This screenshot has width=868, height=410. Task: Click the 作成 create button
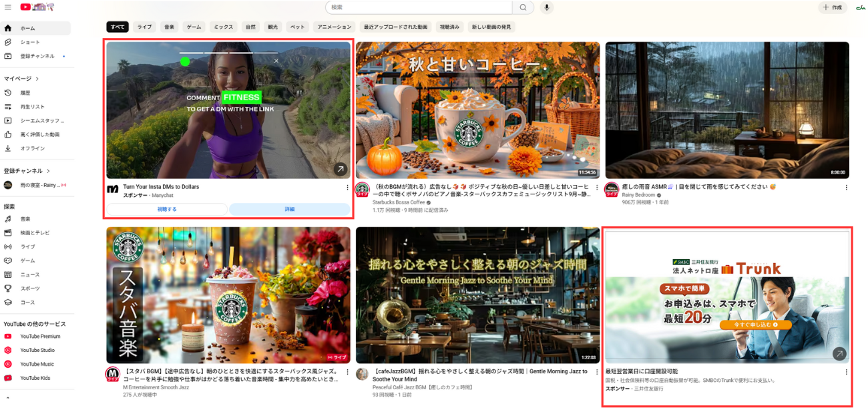pos(833,7)
